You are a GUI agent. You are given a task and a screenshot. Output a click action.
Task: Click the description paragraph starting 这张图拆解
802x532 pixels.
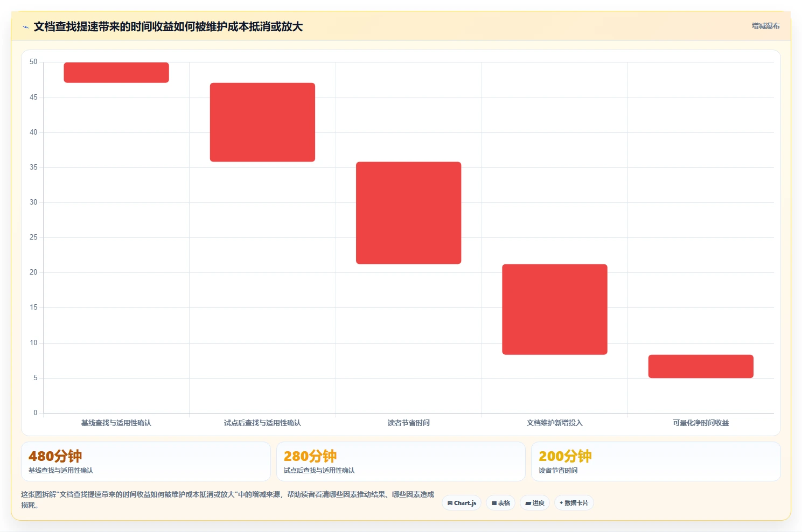coord(228,500)
